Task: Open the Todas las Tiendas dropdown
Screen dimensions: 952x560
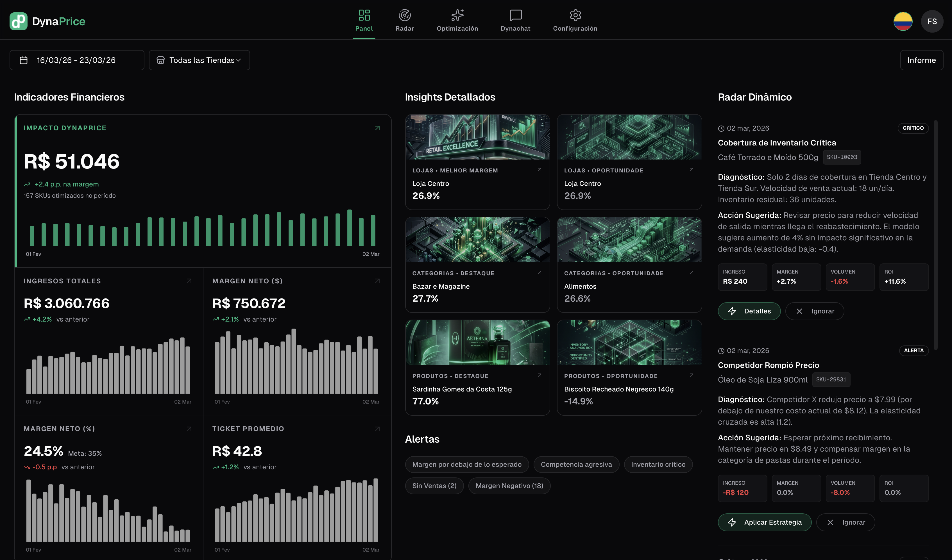Action: [x=199, y=60]
